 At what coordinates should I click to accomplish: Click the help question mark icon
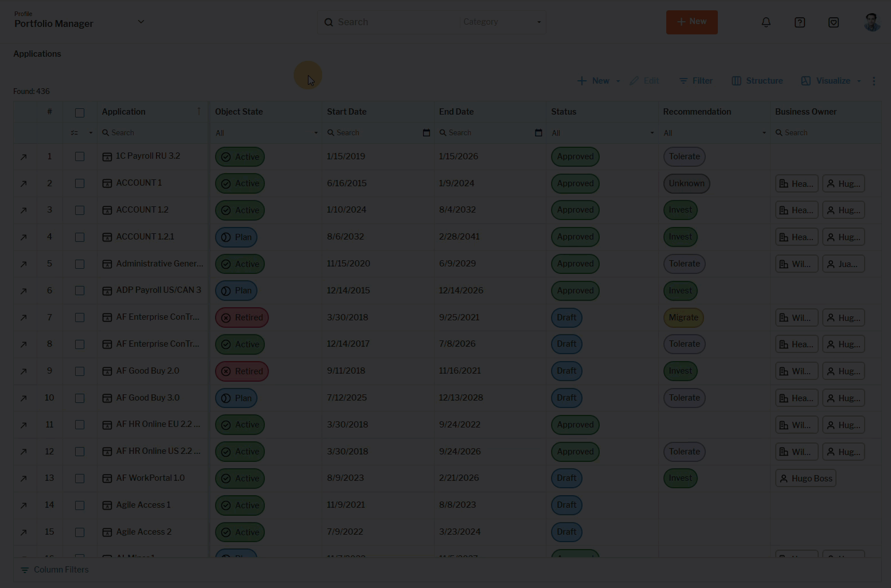[800, 22]
